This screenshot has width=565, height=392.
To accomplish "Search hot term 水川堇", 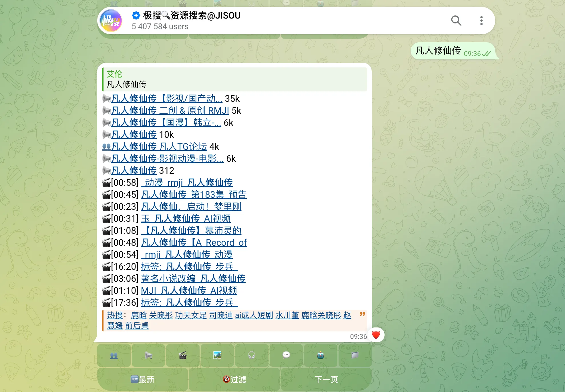I will [x=287, y=315].
